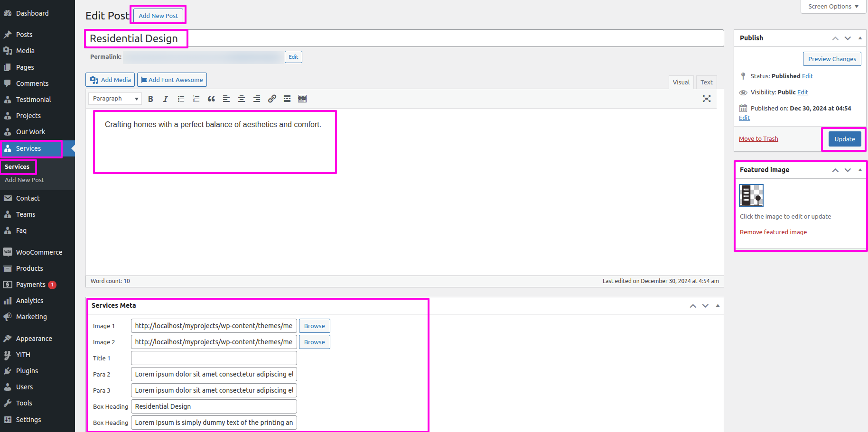Switch to the Text editor tab
The height and width of the screenshot is (432, 868).
706,82
